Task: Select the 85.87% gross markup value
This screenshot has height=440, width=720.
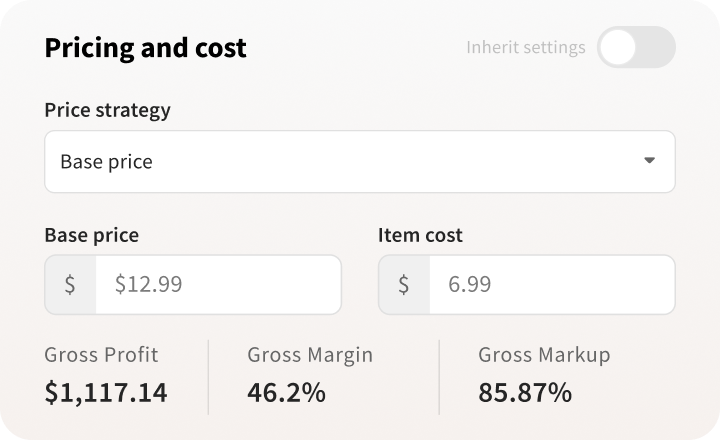Action: 525,392
